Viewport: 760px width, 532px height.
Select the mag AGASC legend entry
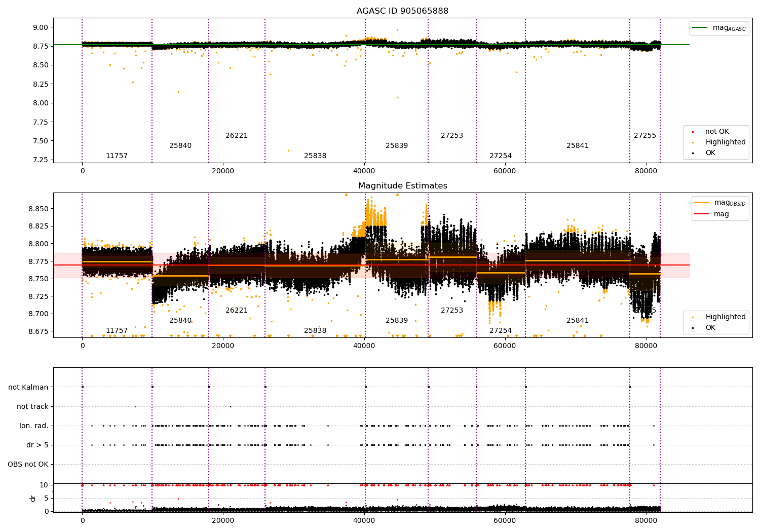(719, 28)
